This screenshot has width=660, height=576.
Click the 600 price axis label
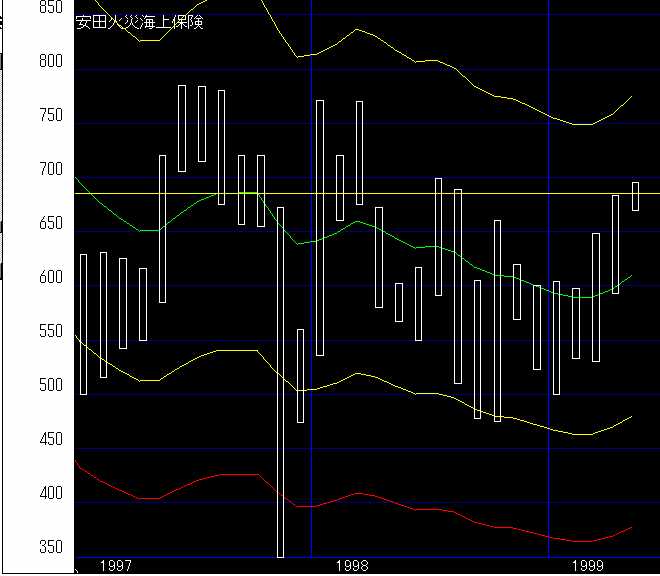50,277
